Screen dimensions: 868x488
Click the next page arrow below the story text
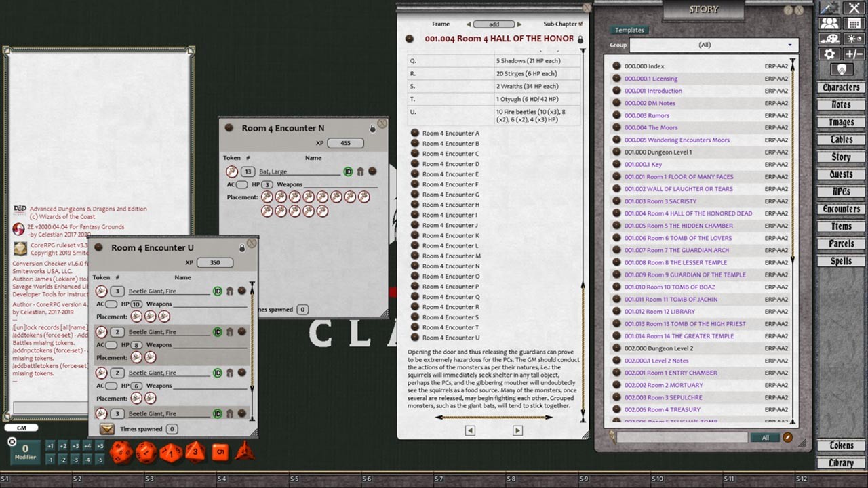517,430
